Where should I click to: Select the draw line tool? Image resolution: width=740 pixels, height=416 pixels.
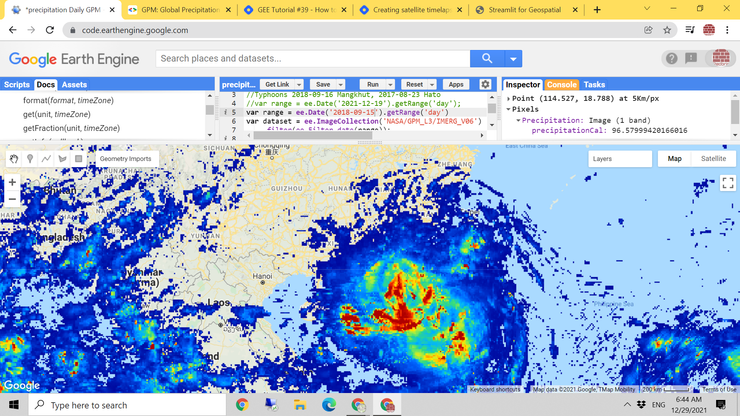click(x=46, y=159)
